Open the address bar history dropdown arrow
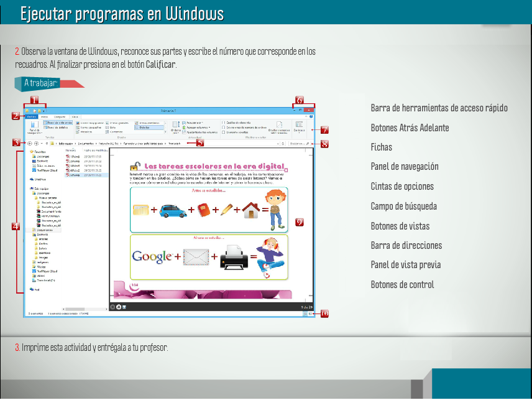 277,143
